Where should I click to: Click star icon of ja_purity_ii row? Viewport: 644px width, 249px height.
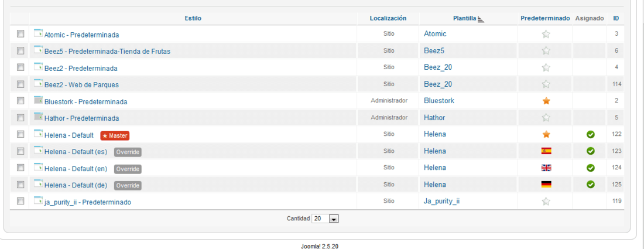[x=546, y=202]
